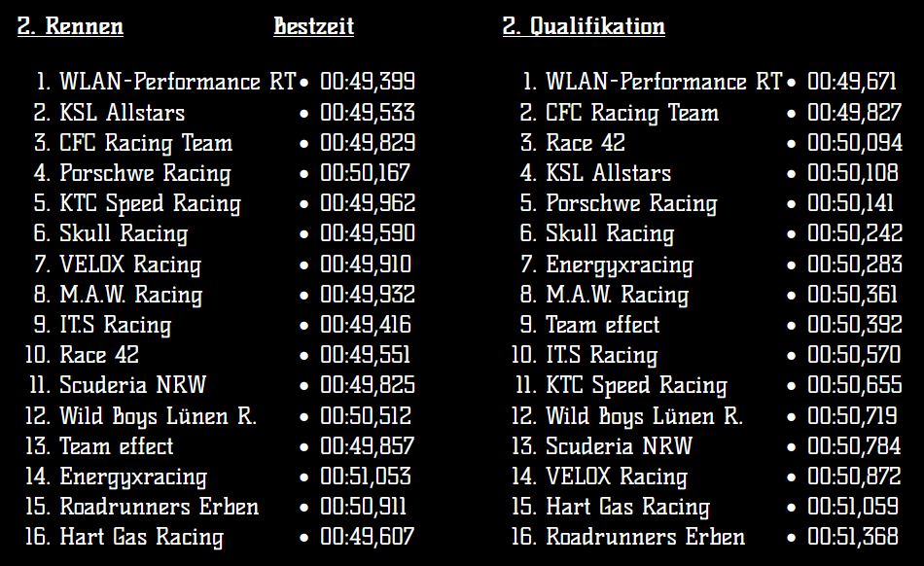Select KSL Allstars in the Rennen results
The height and width of the screenshot is (566, 924).
pyautogui.click(x=122, y=113)
